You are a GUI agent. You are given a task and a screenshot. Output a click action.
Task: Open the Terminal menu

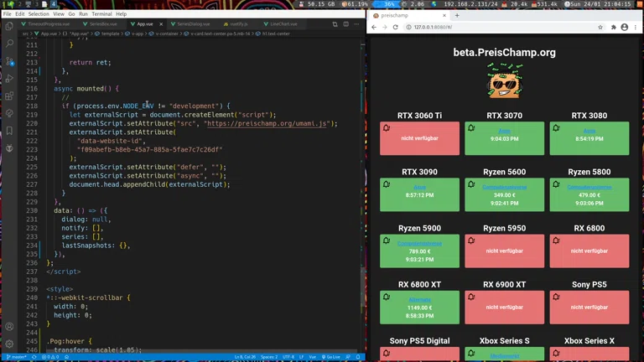pos(101,14)
